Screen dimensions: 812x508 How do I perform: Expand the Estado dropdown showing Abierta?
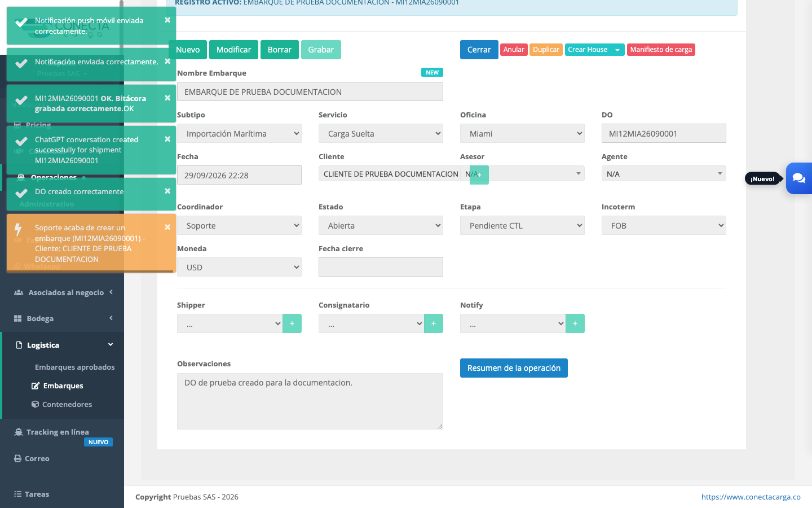[x=381, y=226]
